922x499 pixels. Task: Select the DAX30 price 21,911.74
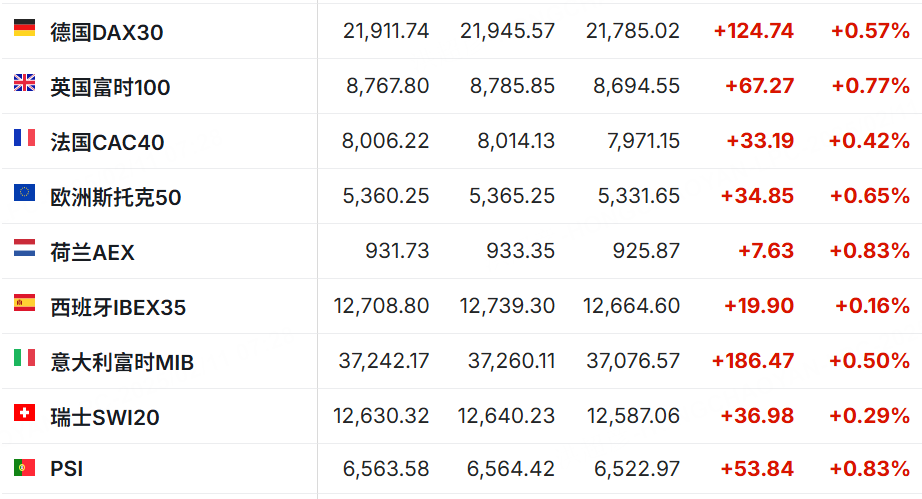pos(386,31)
